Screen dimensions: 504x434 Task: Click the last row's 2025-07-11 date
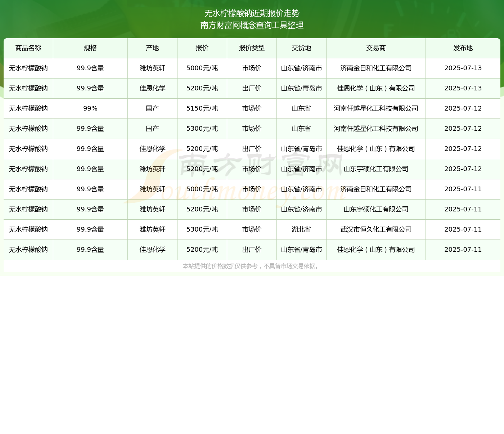point(463,250)
